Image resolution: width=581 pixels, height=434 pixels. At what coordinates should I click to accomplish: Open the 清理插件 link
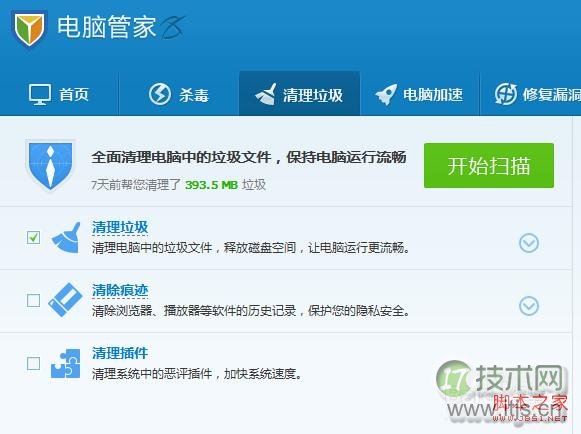pyautogui.click(x=120, y=353)
